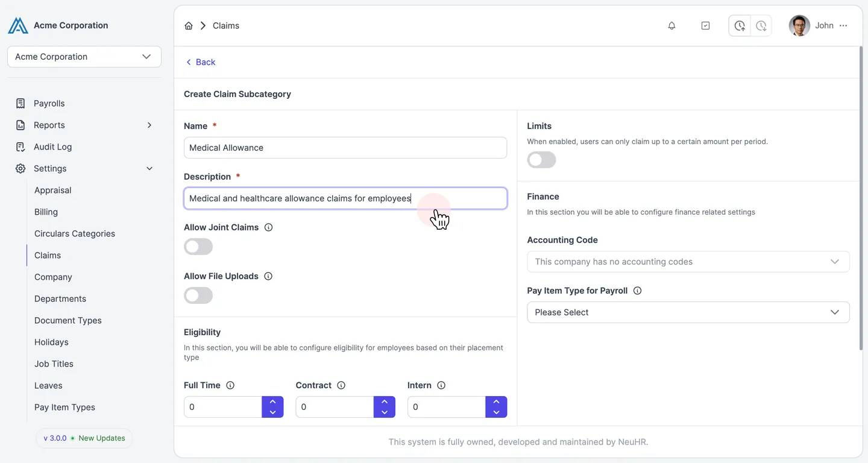Open Billing settings
Screen dimensions: 868x463
click(x=46, y=212)
